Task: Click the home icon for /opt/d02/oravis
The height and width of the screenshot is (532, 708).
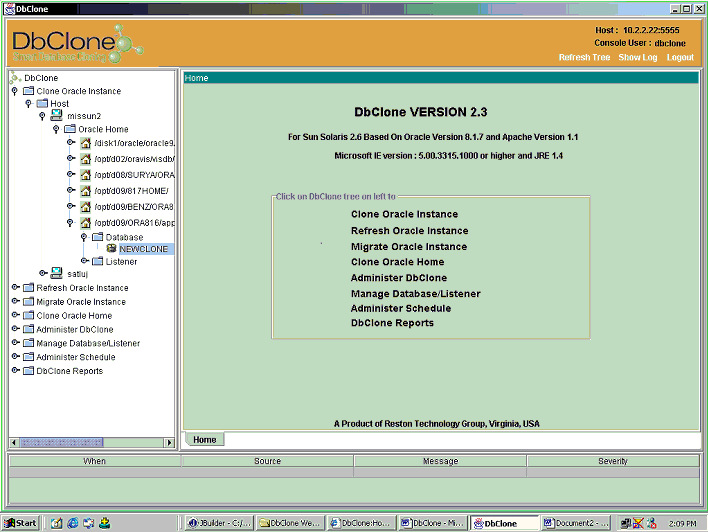Action: tap(86, 159)
